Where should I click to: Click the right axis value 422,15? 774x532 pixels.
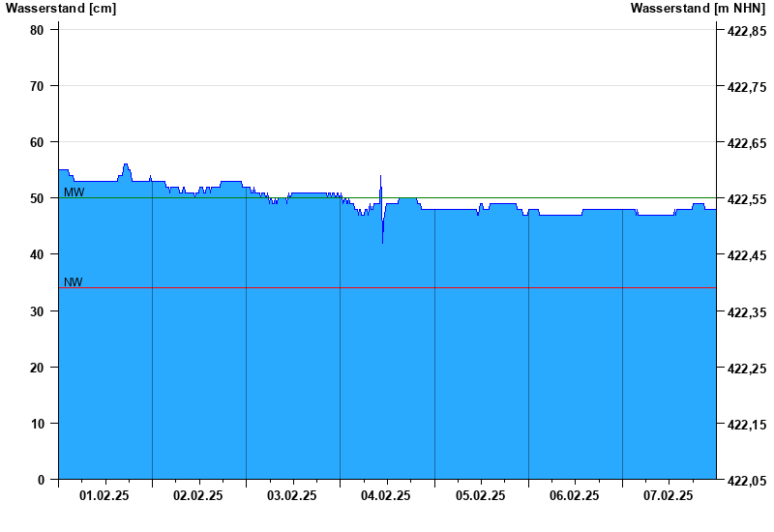747,425
